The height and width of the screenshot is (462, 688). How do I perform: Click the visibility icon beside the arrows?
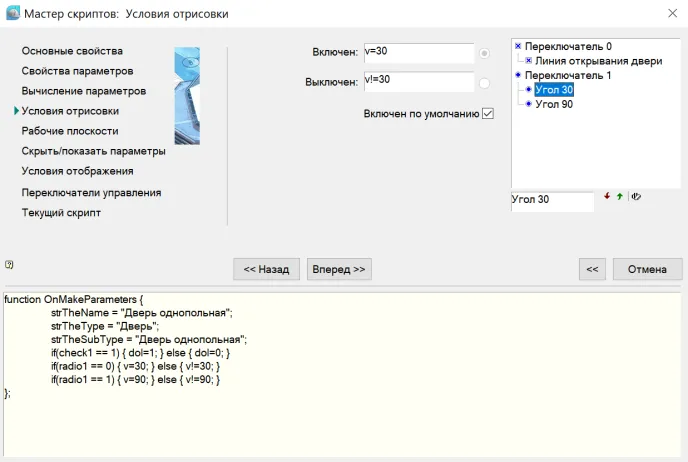click(636, 196)
